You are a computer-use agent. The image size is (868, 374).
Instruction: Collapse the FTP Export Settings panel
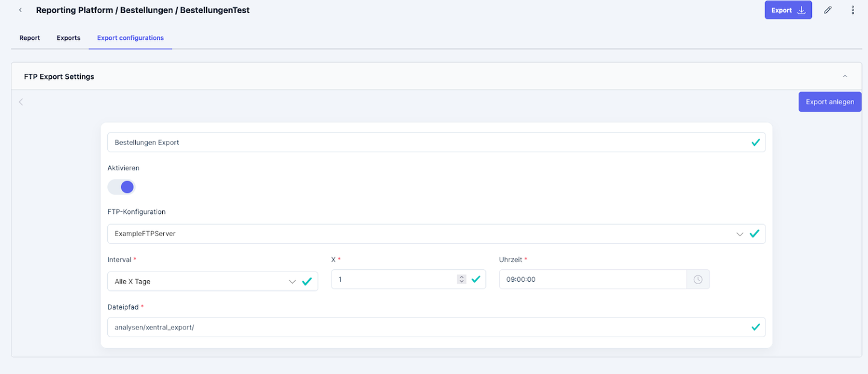click(844, 76)
